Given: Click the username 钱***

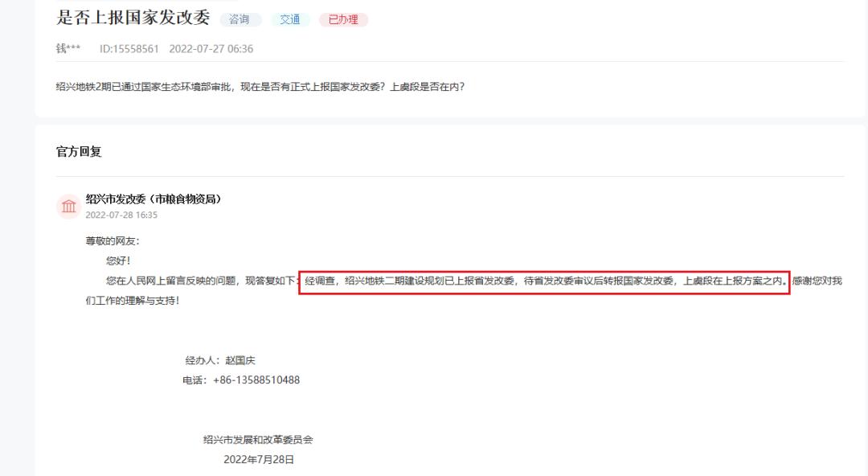Looking at the screenshot, I should coord(68,49).
